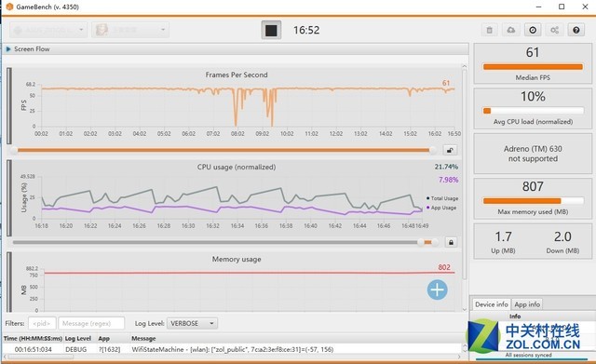Click the Time column header in log table
Viewport: 596px width, 364px height.
(33, 338)
